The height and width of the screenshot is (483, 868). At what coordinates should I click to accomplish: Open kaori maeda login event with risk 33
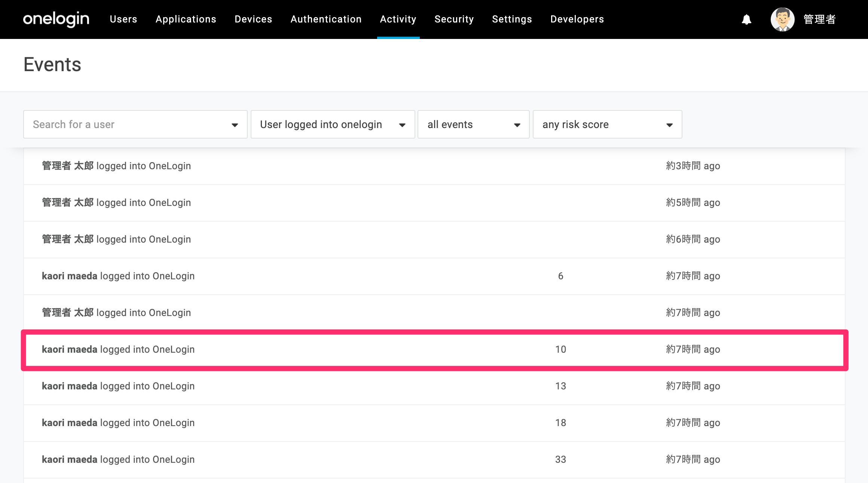(x=434, y=459)
